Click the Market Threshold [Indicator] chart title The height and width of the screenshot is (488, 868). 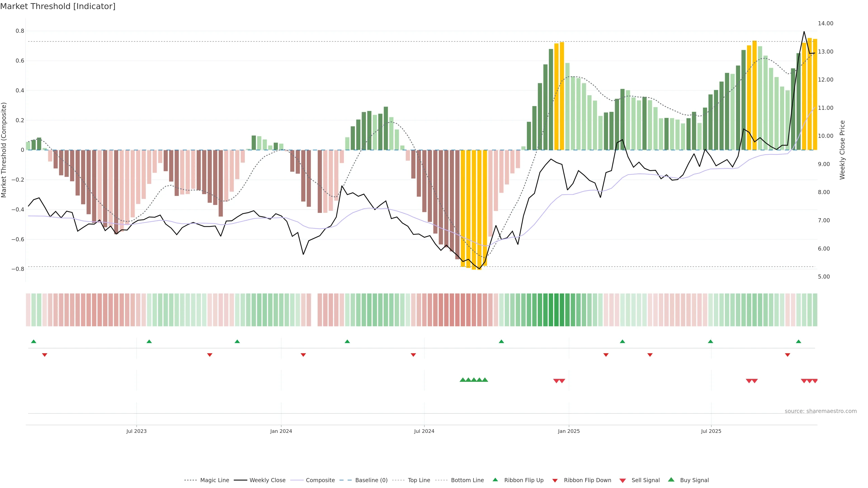(x=58, y=6)
